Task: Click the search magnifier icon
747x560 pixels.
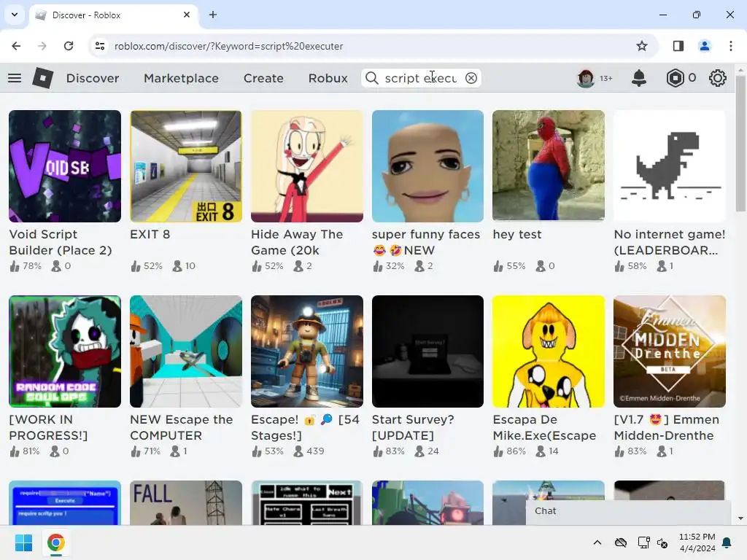Action: 371,78
